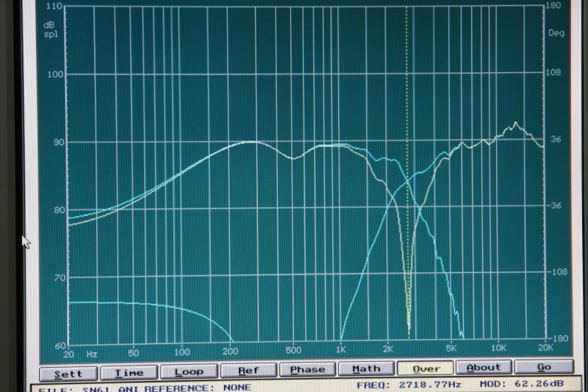The image size is (588, 392).
Task: Click the response curve peak above 10K
Action: click(516, 123)
